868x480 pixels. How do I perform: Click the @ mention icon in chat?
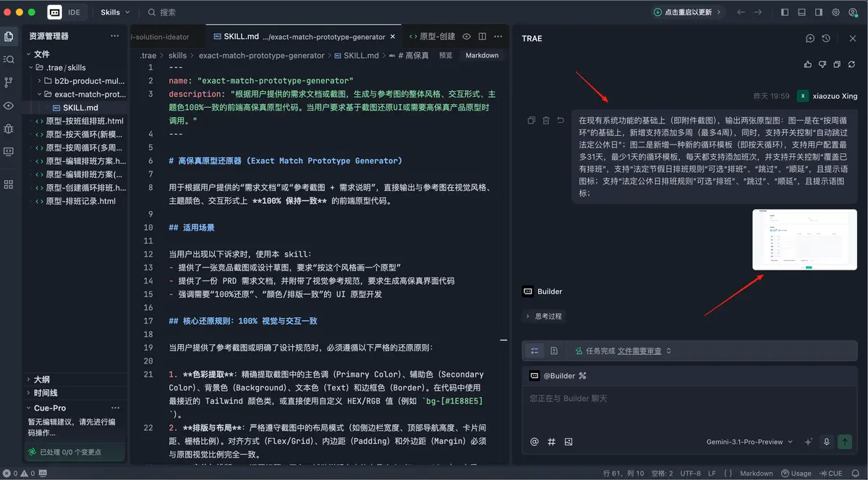pos(535,442)
